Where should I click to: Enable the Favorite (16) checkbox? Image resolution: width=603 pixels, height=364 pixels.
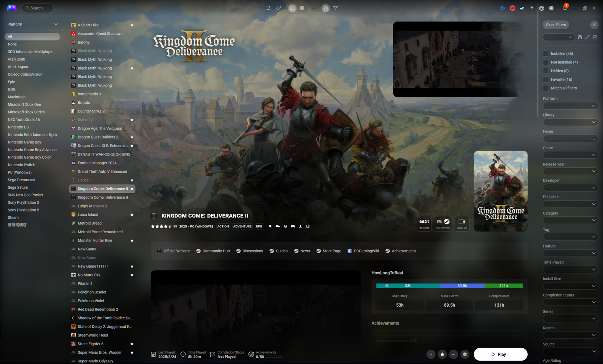point(546,79)
